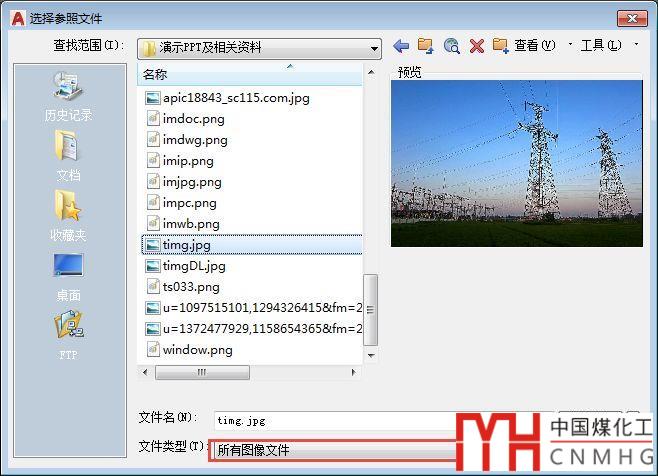Select file imdoc.png
This screenshot has width=658, height=476.
point(185,119)
